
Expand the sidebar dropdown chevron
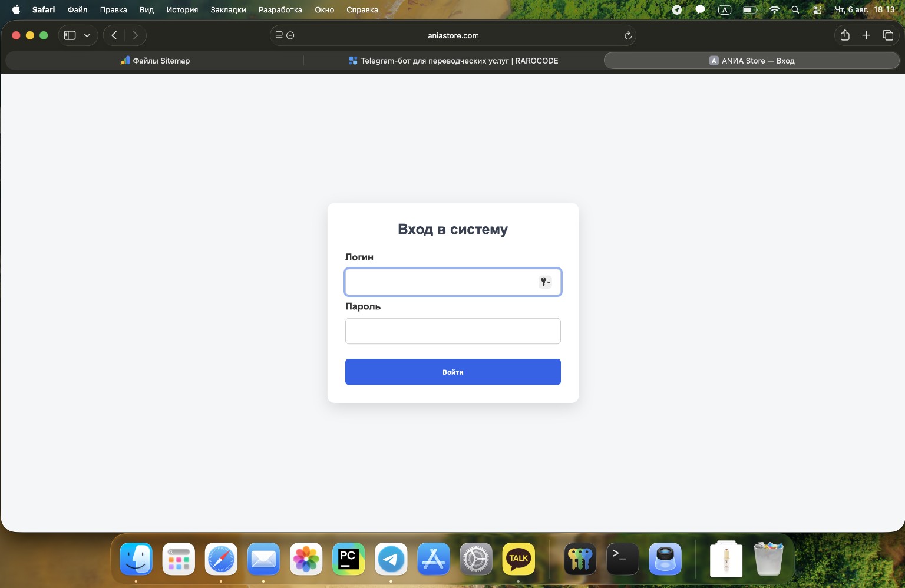pos(87,35)
